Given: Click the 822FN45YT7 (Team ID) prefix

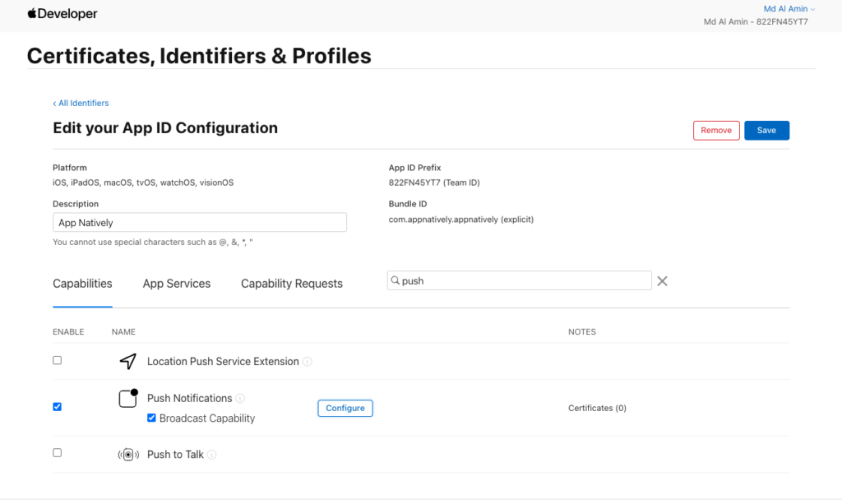Looking at the screenshot, I should click(x=434, y=183).
